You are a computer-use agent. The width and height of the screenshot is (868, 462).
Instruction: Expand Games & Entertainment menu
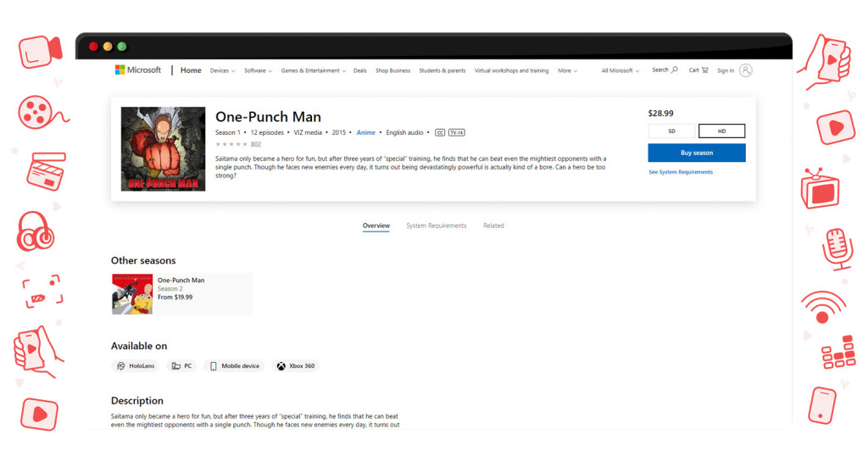click(x=314, y=70)
